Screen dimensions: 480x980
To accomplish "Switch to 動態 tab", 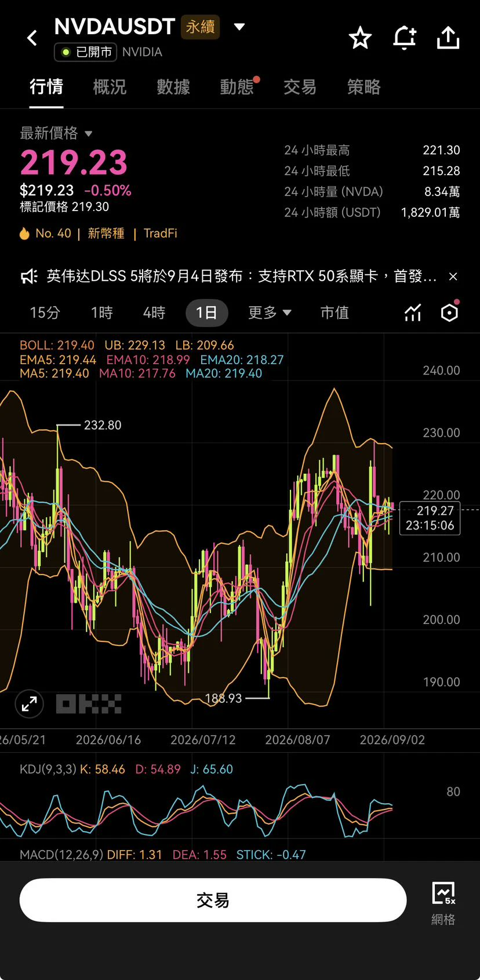I will coord(237,87).
